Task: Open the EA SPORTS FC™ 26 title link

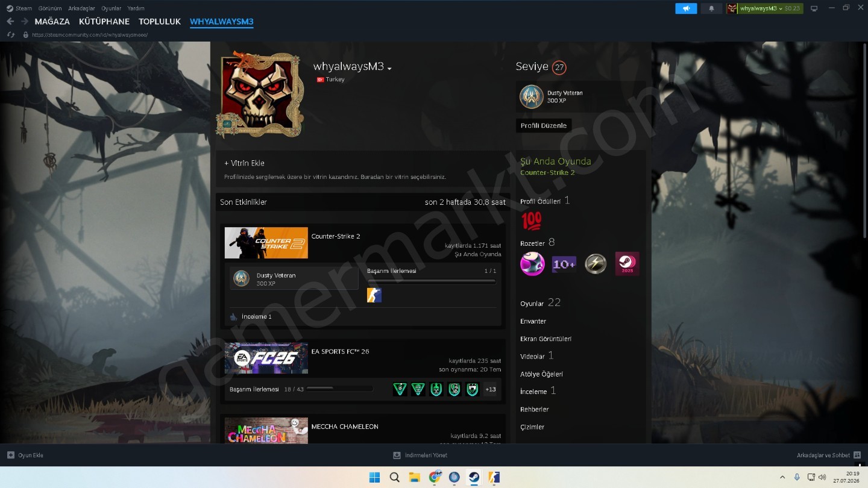Action: pyautogui.click(x=340, y=351)
